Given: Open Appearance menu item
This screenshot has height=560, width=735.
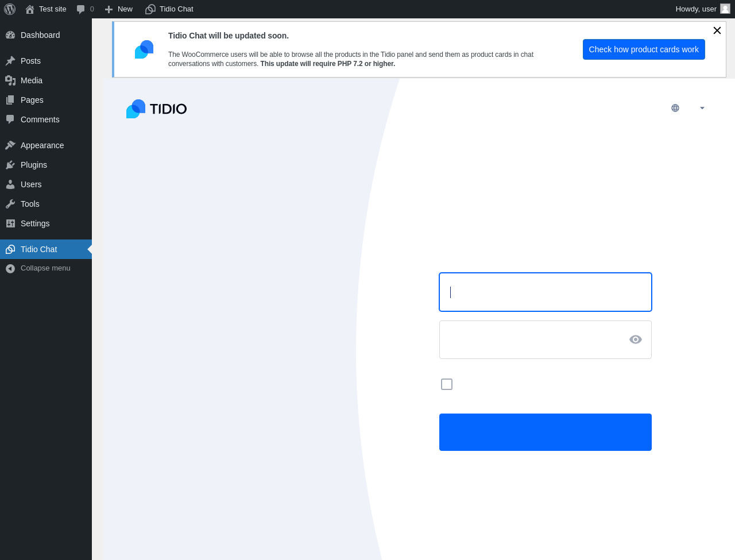Looking at the screenshot, I should (x=46, y=145).
